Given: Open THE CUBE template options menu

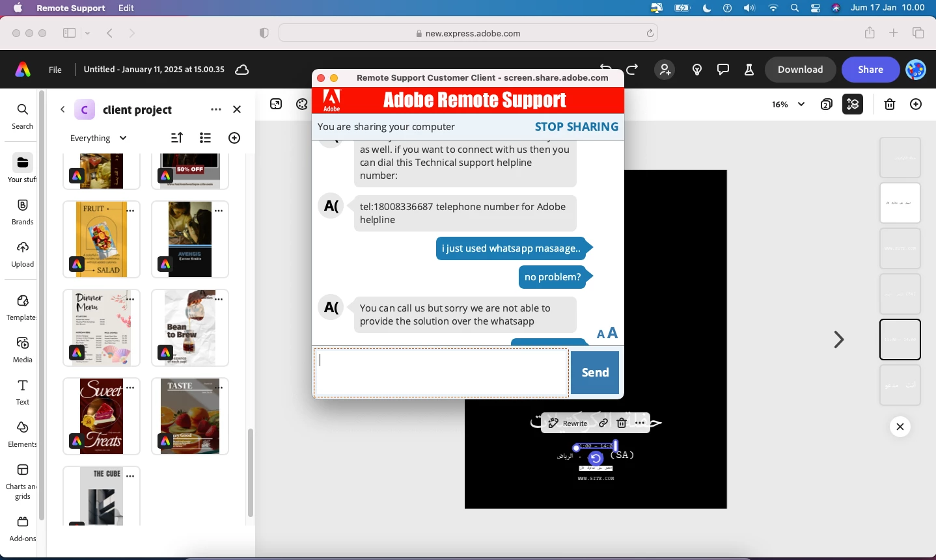Looking at the screenshot, I should (x=130, y=476).
